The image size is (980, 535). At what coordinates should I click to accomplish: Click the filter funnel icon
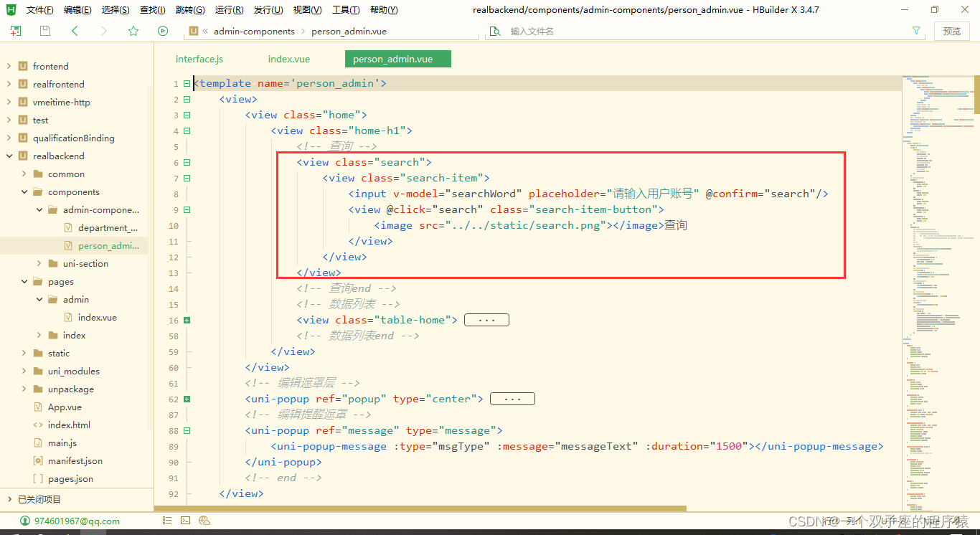(x=916, y=31)
